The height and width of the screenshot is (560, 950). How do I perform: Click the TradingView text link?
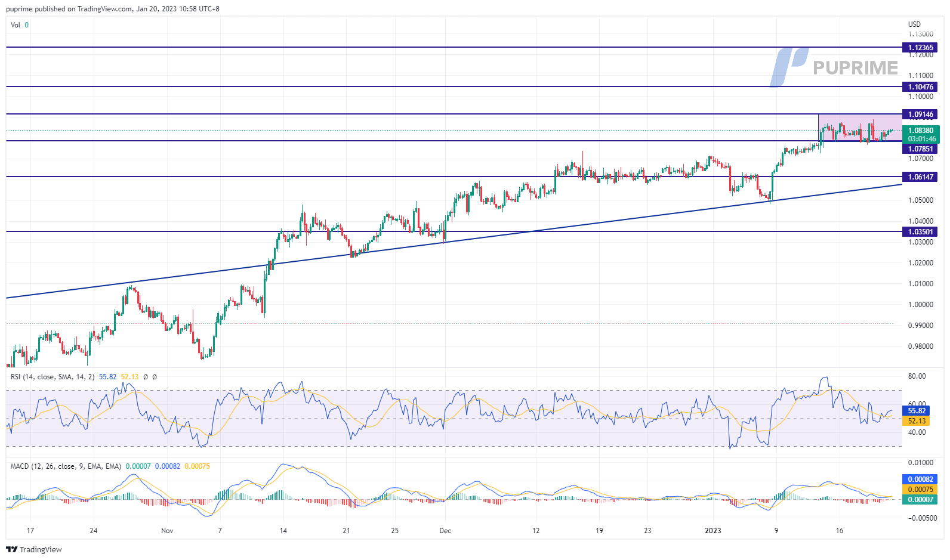(x=41, y=549)
